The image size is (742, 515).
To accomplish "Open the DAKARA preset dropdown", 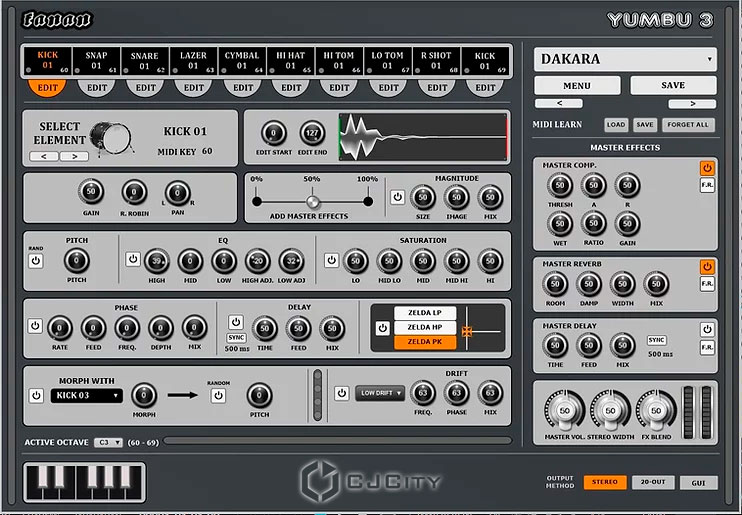I will (x=625, y=59).
